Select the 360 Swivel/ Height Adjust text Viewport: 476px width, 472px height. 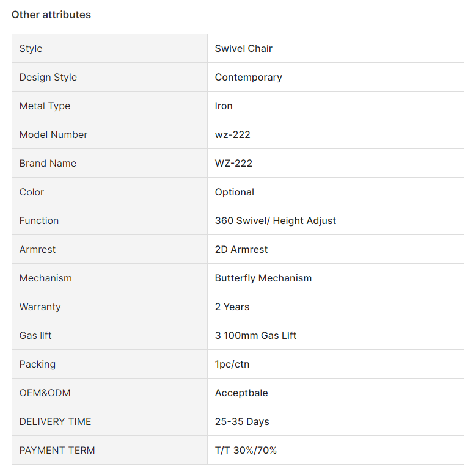point(276,220)
